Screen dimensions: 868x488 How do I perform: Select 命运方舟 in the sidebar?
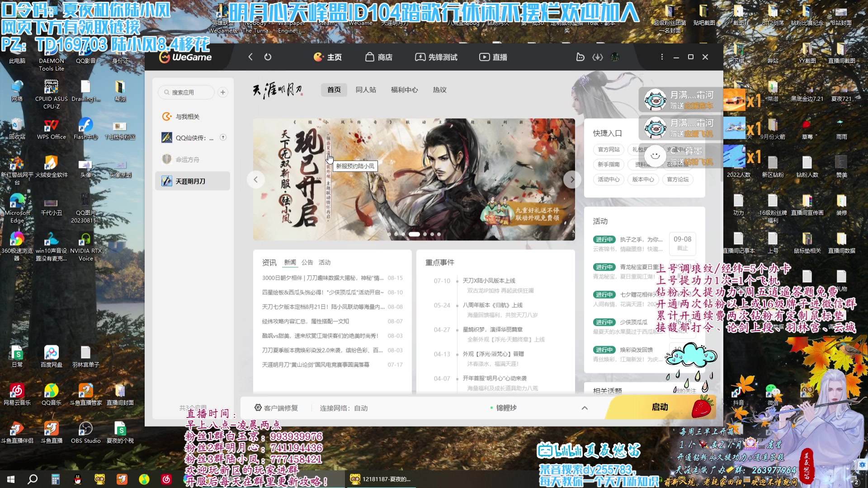pos(193,160)
